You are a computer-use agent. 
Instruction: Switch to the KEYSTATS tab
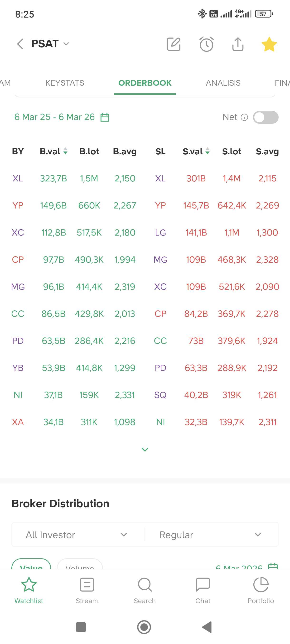(x=65, y=83)
